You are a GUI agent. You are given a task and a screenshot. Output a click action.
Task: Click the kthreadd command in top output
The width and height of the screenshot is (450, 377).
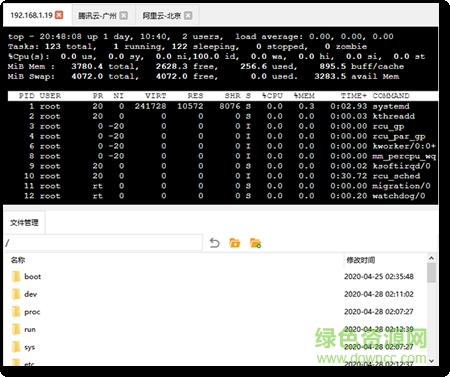pos(393,116)
